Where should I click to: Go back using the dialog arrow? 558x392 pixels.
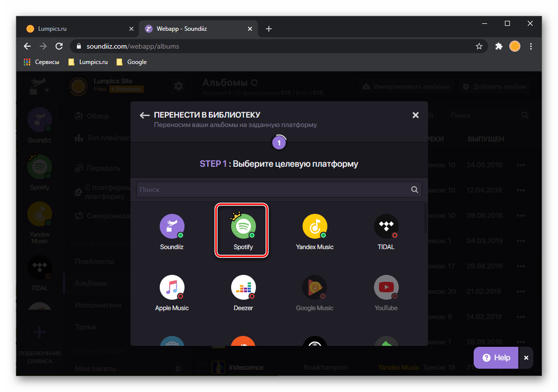[x=144, y=115]
